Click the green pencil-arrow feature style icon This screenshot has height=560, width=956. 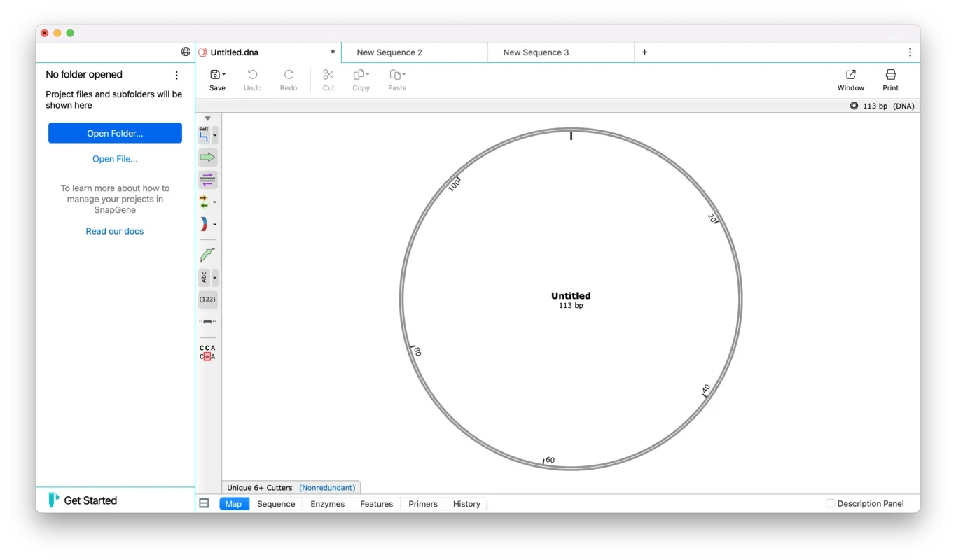coord(207,255)
